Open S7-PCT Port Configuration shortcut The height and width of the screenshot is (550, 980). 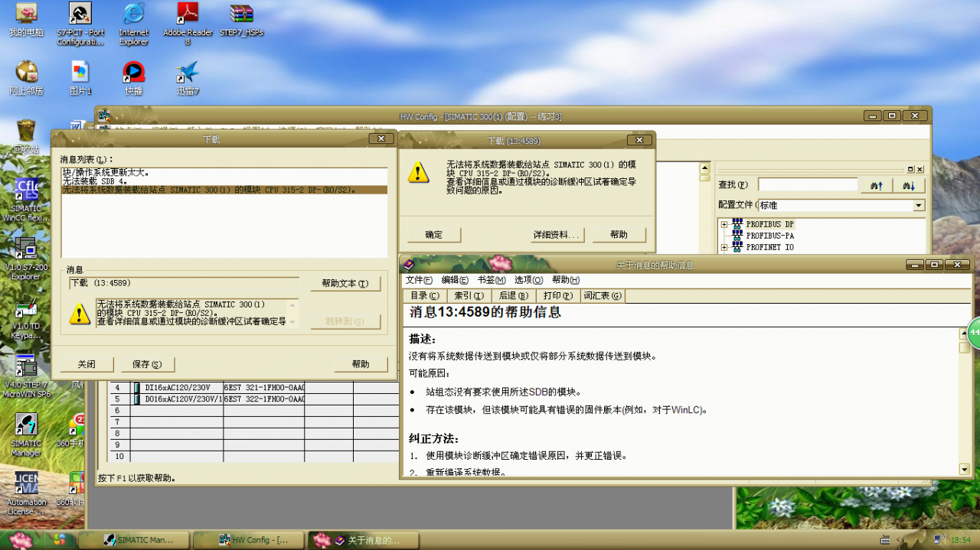point(80,24)
